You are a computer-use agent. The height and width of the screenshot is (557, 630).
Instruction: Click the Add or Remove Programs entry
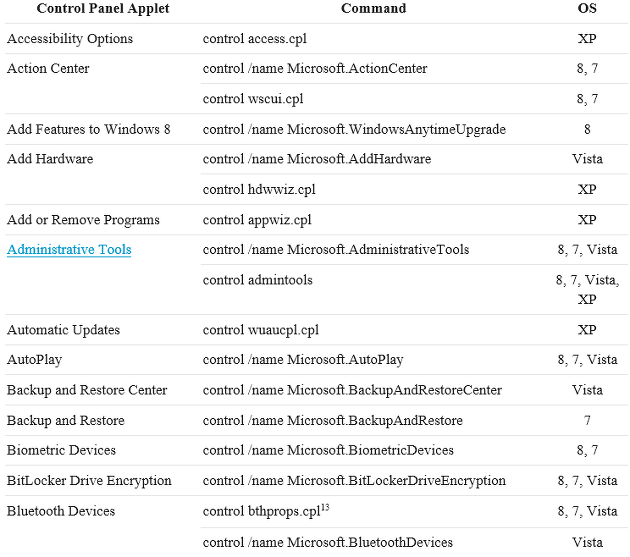coord(83,220)
